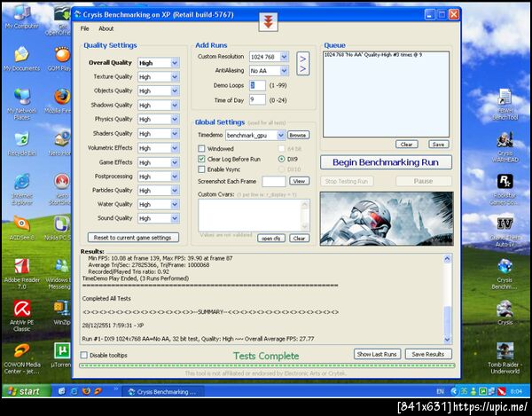The image size is (532, 416).
Task: Save the Queue list
Action: (x=438, y=145)
